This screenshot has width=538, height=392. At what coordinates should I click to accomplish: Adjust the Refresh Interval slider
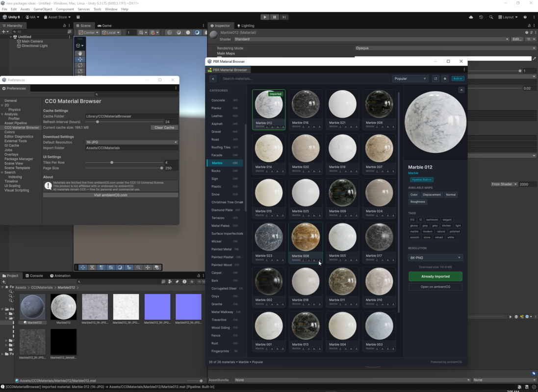pos(124,122)
